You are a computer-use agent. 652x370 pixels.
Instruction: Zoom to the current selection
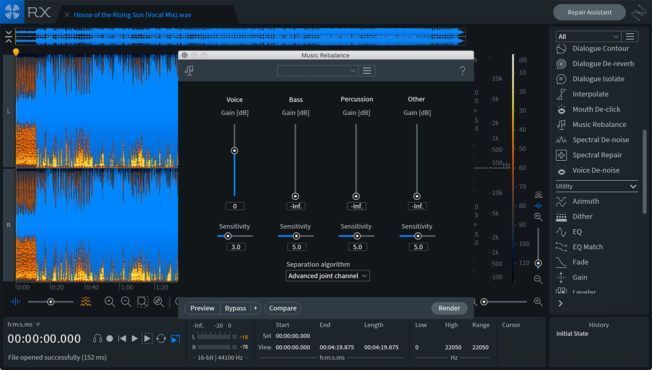[x=142, y=302]
